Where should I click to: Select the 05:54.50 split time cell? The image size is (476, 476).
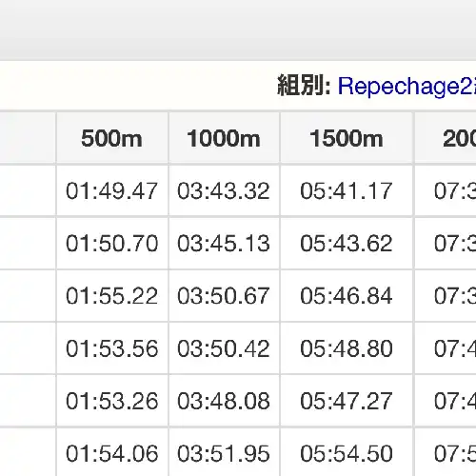click(x=347, y=453)
